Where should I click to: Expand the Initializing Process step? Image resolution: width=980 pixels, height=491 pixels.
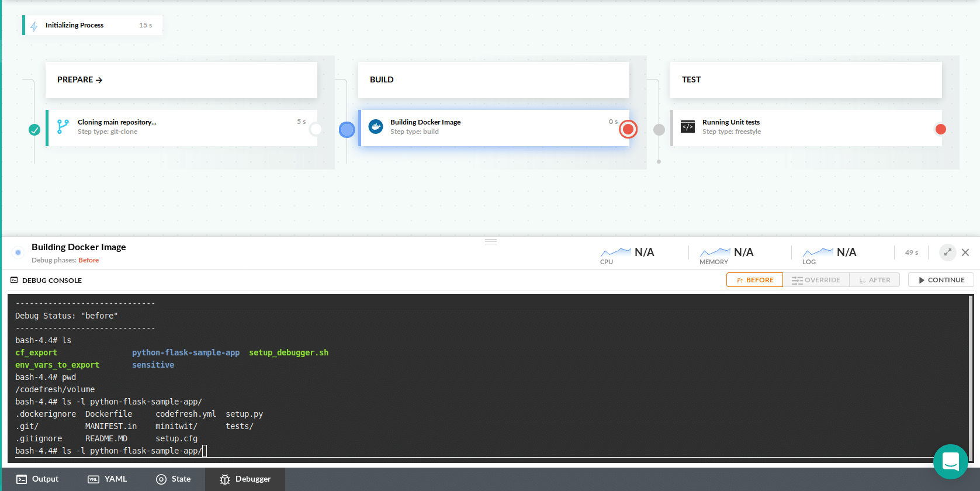(x=94, y=25)
